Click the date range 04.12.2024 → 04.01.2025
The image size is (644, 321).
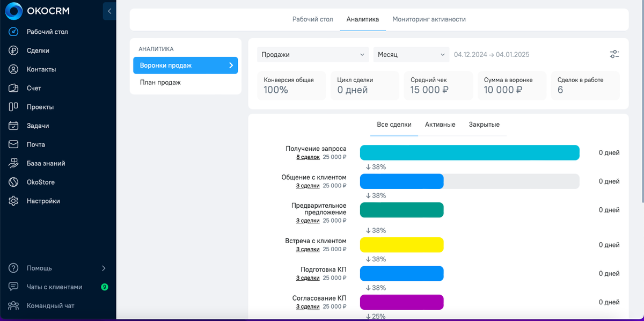pyautogui.click(x=492, y=55)
